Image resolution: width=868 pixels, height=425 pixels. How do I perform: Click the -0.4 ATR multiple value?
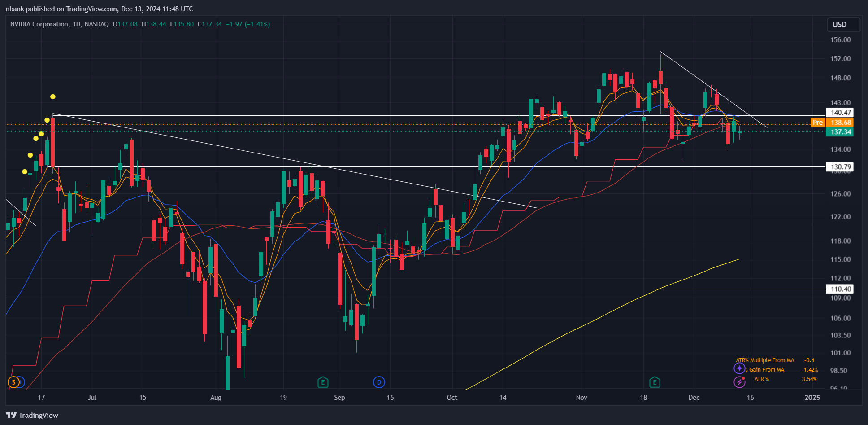809,360
